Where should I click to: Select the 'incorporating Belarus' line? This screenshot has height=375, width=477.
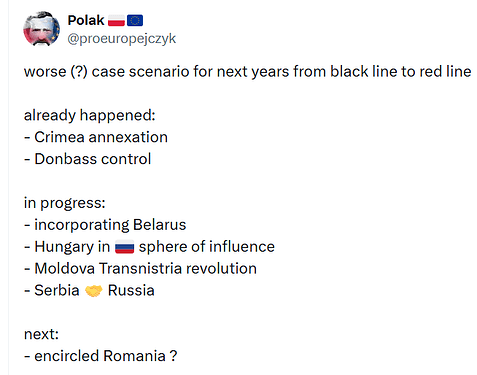pyautogui.click(x=105, y=225)
